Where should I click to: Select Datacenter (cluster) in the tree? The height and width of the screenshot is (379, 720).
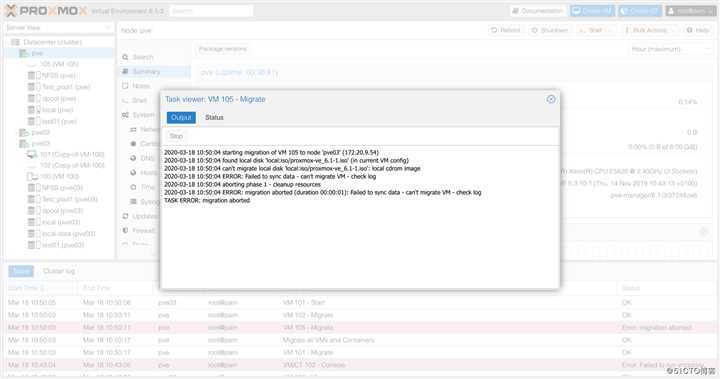(x=52, y=42)
